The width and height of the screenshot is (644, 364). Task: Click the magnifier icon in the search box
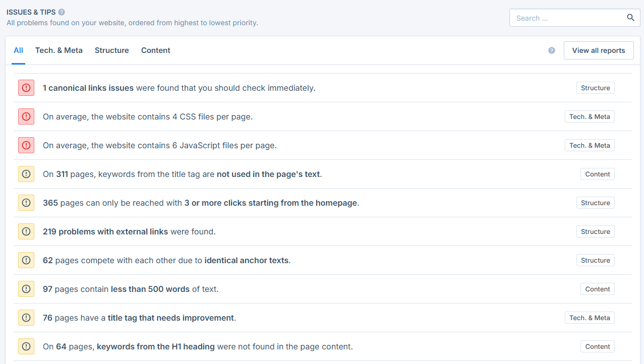(x=630, y=18)
